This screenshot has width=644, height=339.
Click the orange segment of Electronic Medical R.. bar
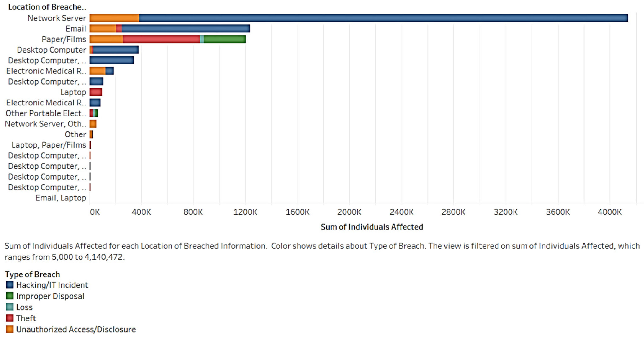click(x=97, y=71)
